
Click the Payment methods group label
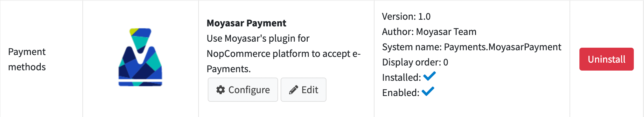[27, 59]
